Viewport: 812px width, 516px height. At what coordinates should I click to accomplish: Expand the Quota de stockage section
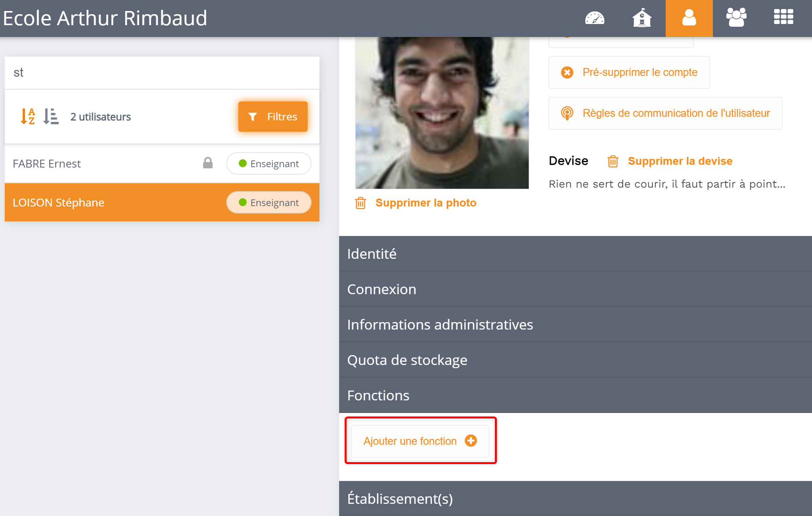click(x=575, y=360)
